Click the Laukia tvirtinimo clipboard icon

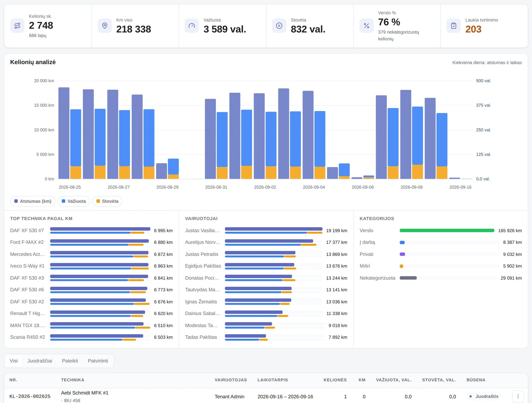point(454,26)
